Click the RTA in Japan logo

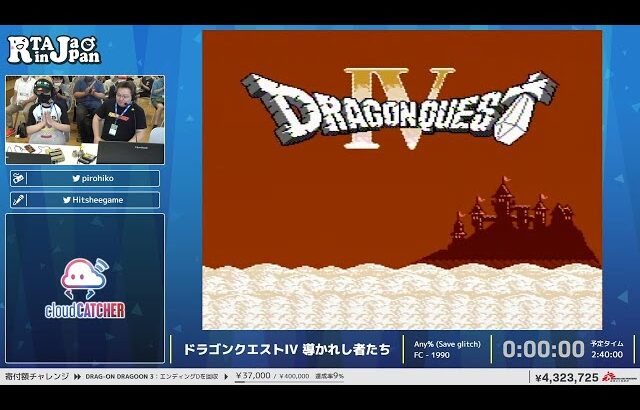pyautogui.click(x=54, y=49)
